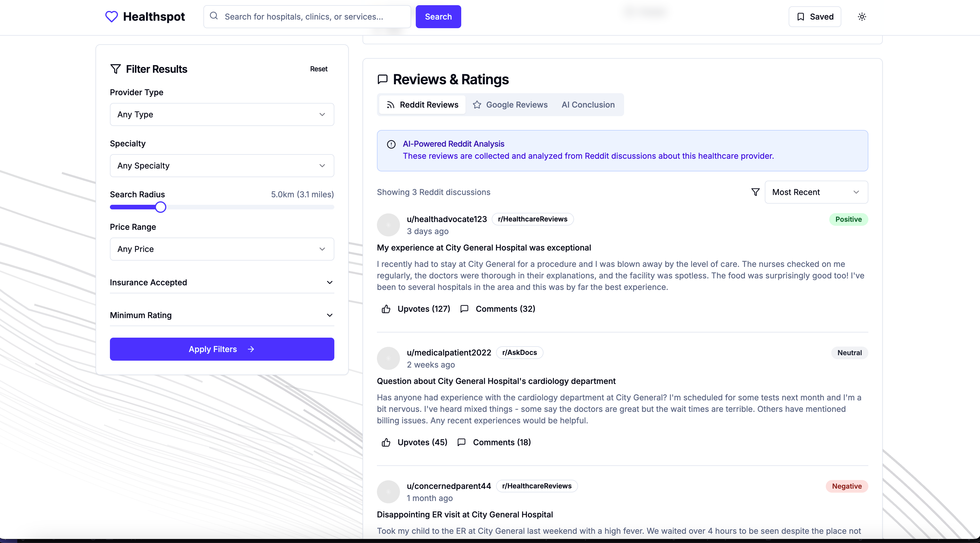Click the Healthspot heart logo icon

pos(111,17)
